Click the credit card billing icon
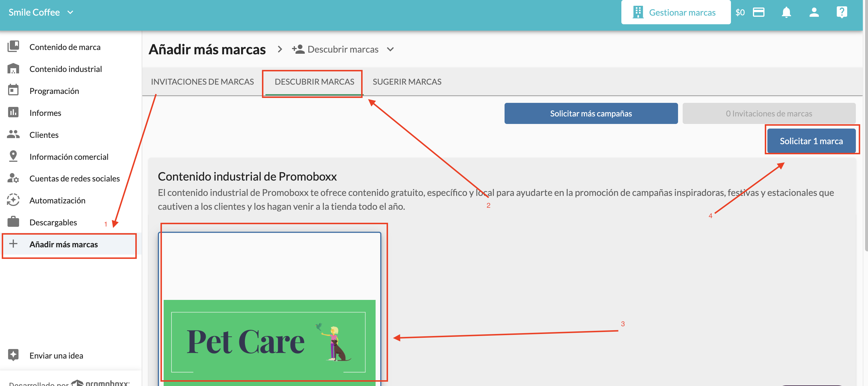Viewport: 868px width, 386px height. [x=758, y=12]
